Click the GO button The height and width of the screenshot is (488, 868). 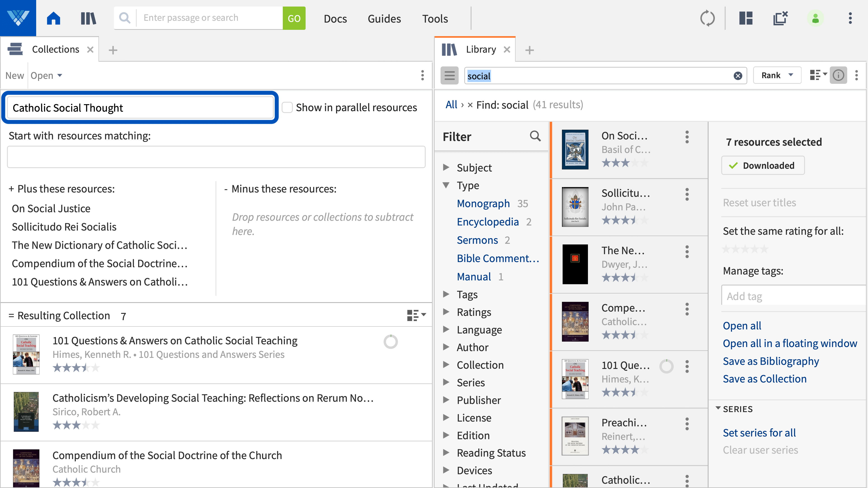294,18
